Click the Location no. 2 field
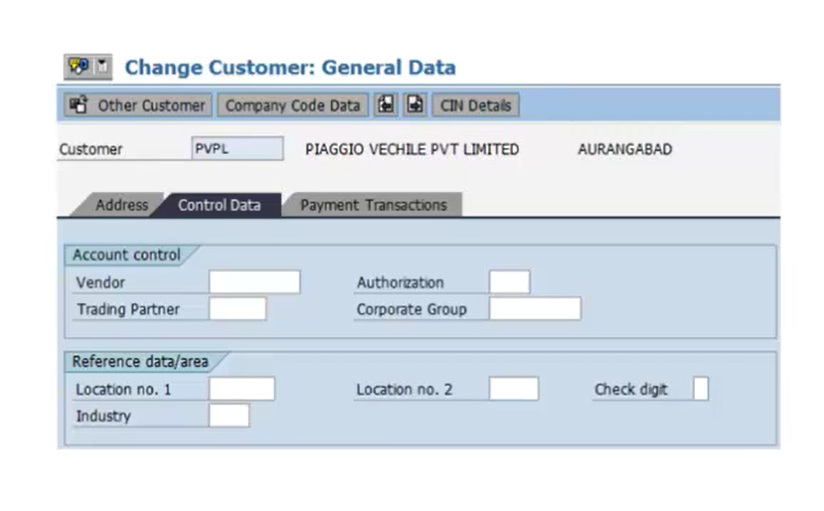This screenshot has height=511, width=824. coord(513,389)
